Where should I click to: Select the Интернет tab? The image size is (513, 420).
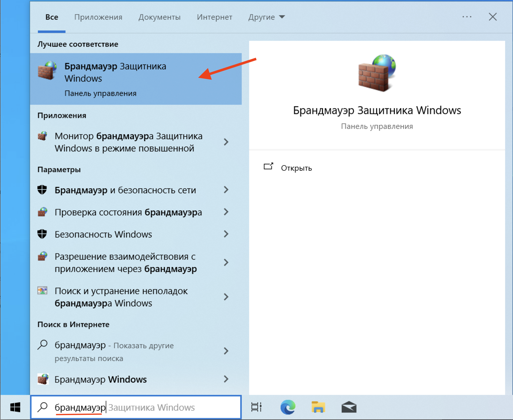coord(214,17)
